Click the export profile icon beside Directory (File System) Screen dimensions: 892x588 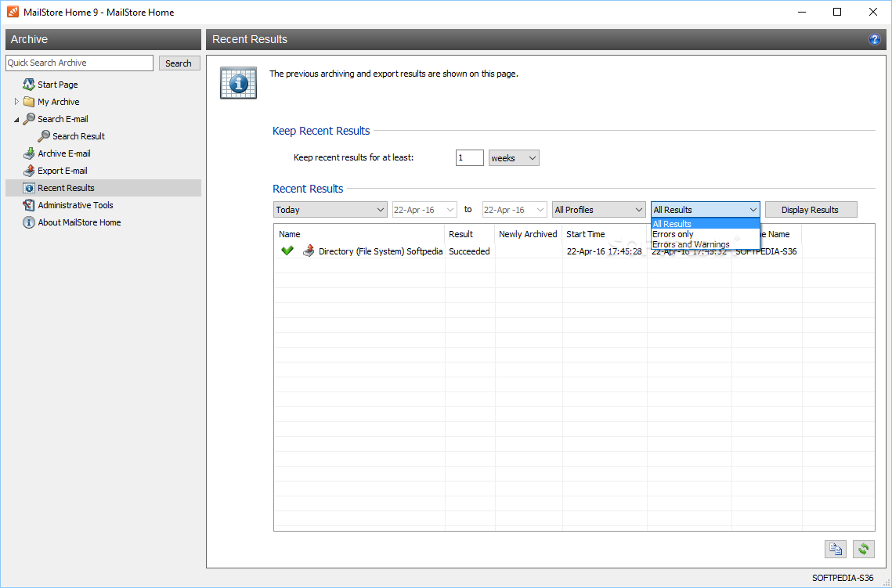pyautogui.click(x=309, y=251)
